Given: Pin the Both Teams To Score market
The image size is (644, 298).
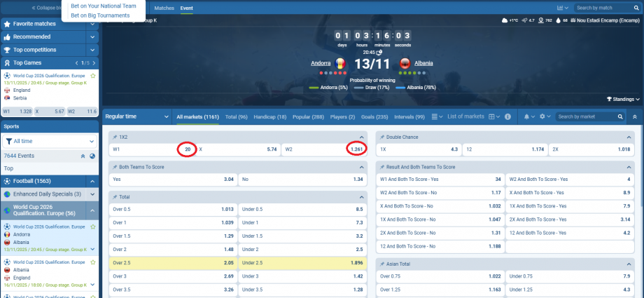Looking at the screenshot, I should 115,167.
